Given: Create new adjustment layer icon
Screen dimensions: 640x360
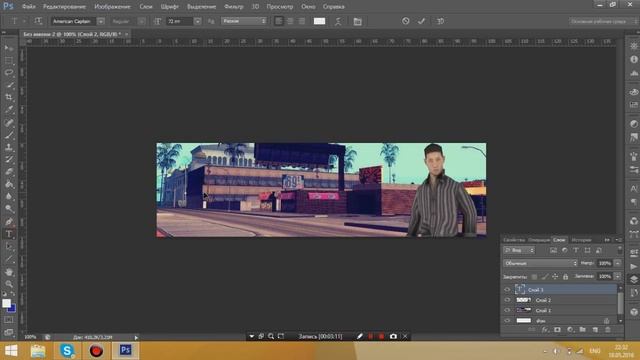Looking at the screenshot, I should click(x=570, y=329).
